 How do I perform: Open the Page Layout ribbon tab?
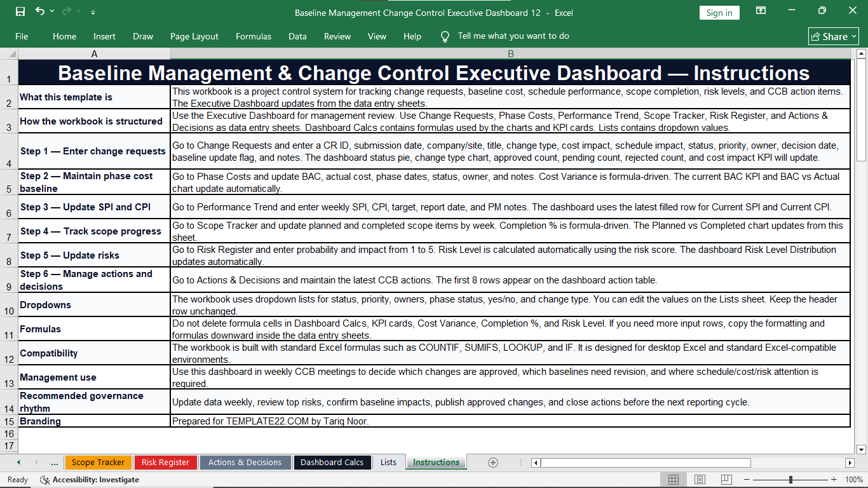pyautogui.click(x=194, y=37)
